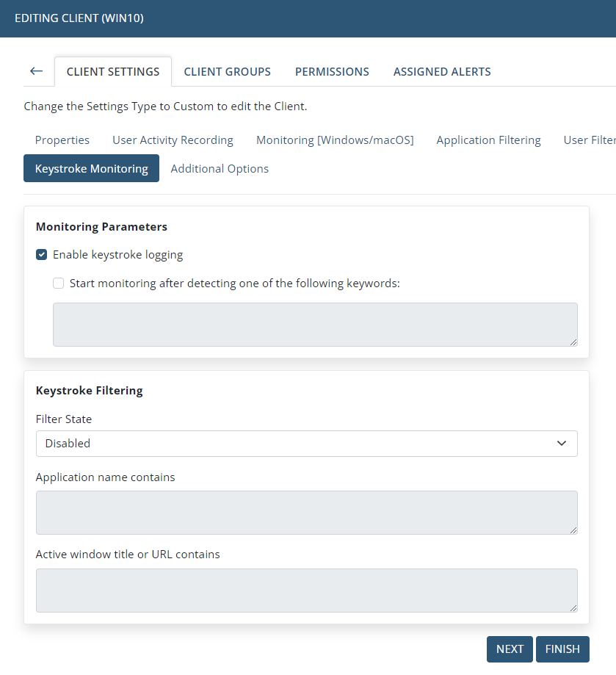Switch to the Client Settings tab

(x=113, y=72)
